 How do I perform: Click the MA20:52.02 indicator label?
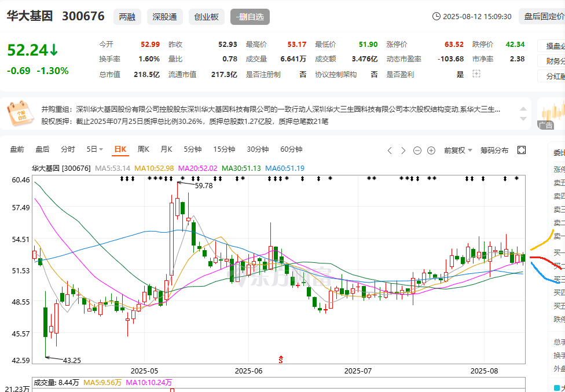198,168
